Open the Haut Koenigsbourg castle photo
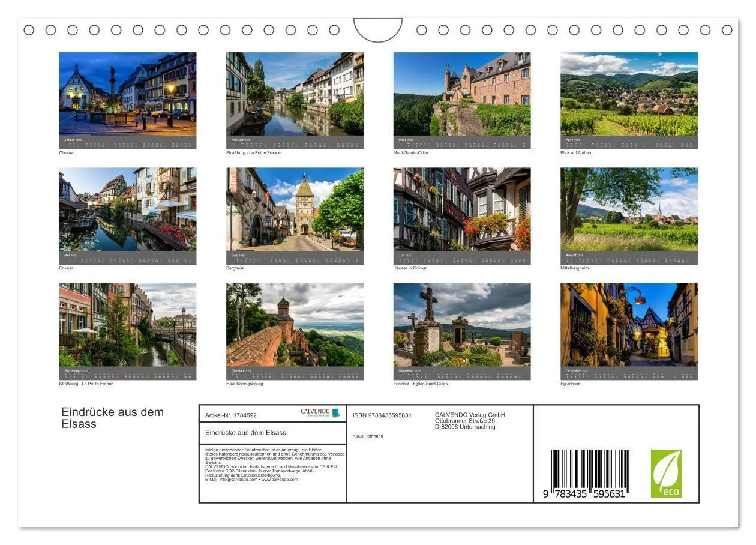The width and height of the screenshot is (756, 545). 295,325
